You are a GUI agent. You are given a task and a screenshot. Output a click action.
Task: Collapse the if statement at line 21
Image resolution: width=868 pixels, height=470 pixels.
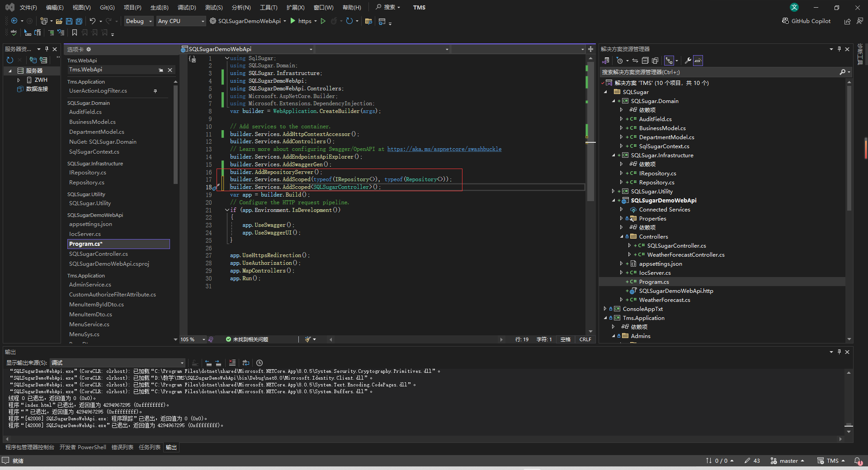click(227, 210)
